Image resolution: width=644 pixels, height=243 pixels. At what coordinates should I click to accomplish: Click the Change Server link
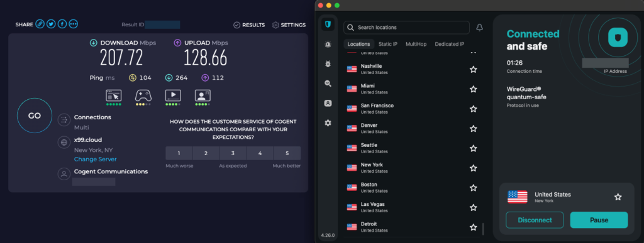96,159
